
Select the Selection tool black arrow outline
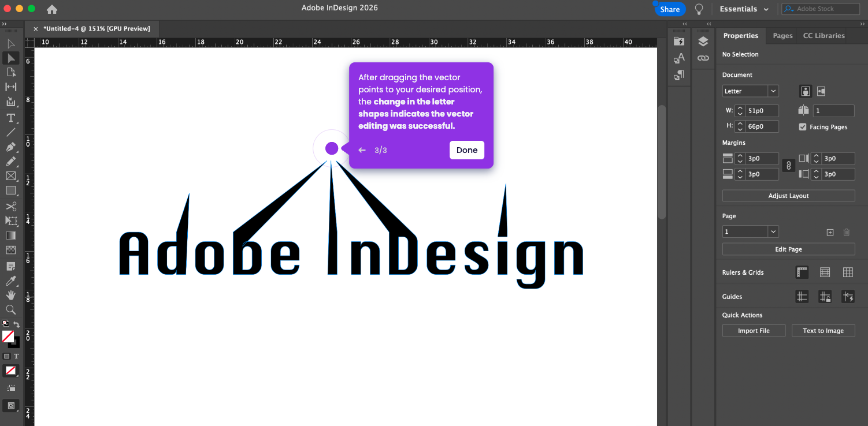coord(10,44)
